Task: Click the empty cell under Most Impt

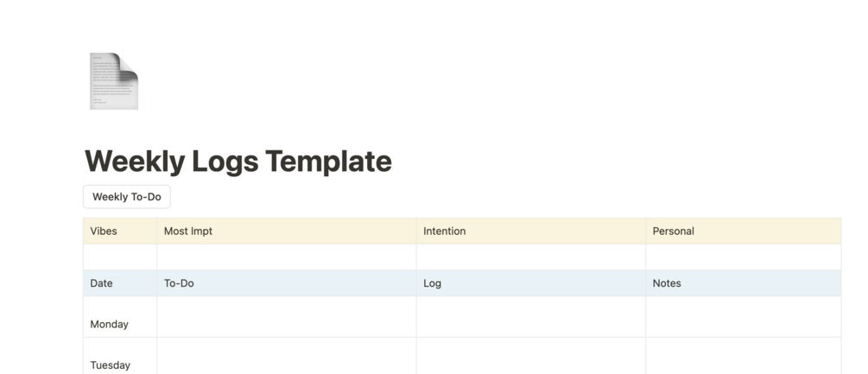Action: point(287,257)
